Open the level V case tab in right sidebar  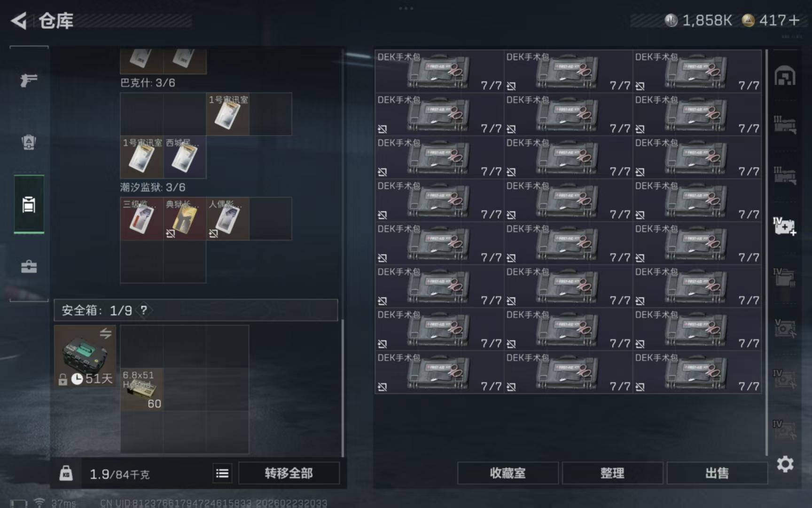coord(785,328)
